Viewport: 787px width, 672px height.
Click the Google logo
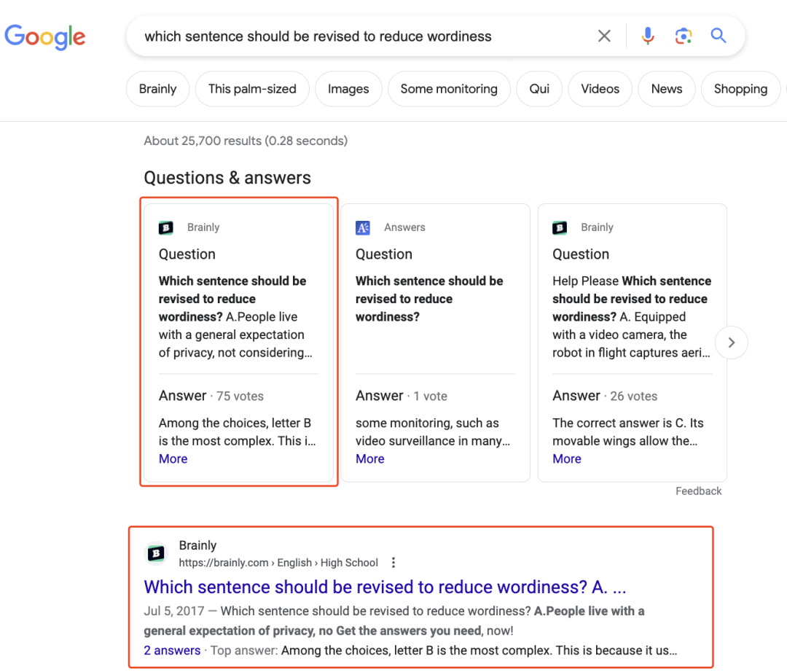(45, 36)
